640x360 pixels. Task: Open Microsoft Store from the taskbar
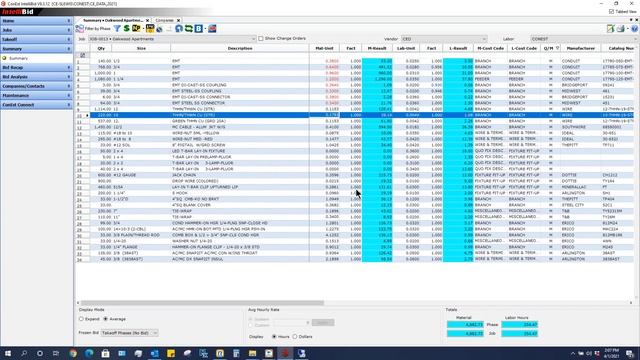tap(105, 353)
